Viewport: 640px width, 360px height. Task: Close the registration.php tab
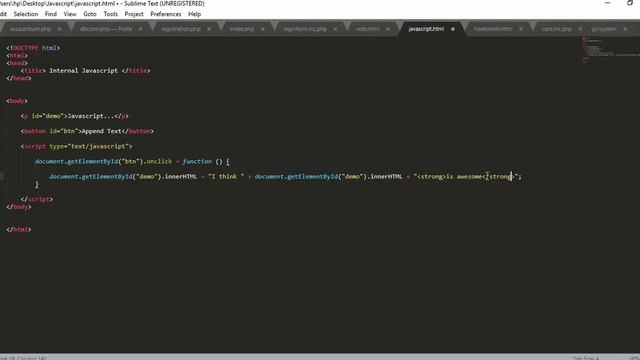(209, 29)
